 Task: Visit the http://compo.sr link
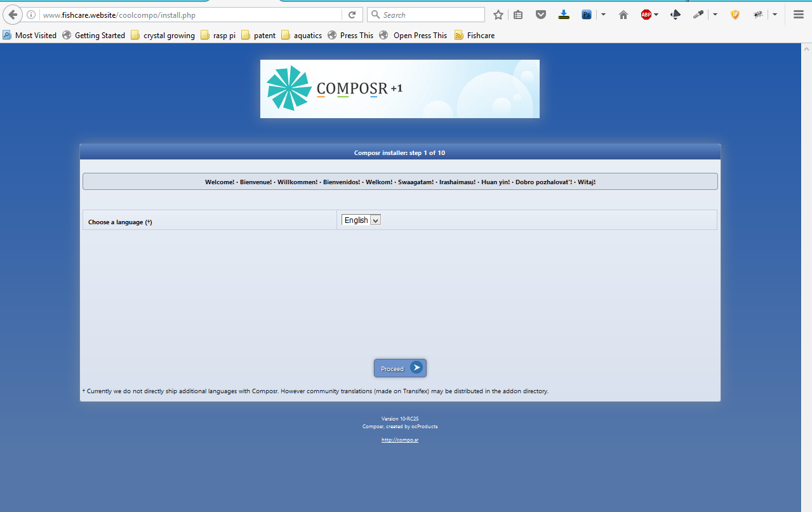pyautogui.click(x=400, y=440)
